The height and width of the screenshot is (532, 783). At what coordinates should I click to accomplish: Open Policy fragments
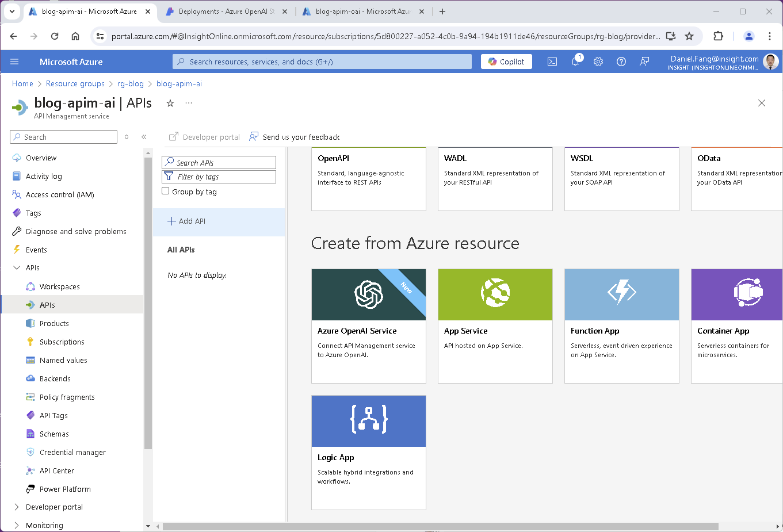[x=67, y=397]
